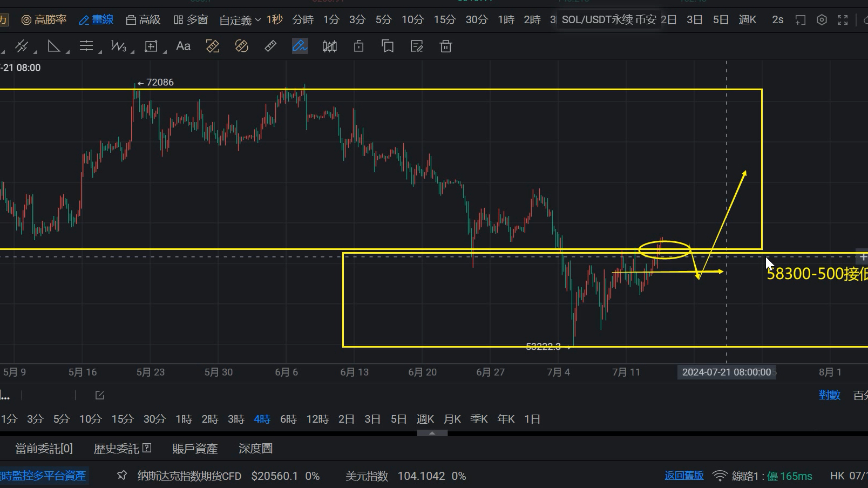Select the 2時 timeframe in the top bar
This screenshot has height=488, width=868.
532,20
